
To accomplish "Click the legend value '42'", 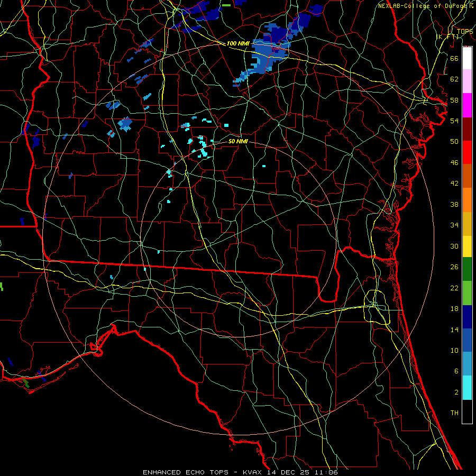I will coord(454,184).
